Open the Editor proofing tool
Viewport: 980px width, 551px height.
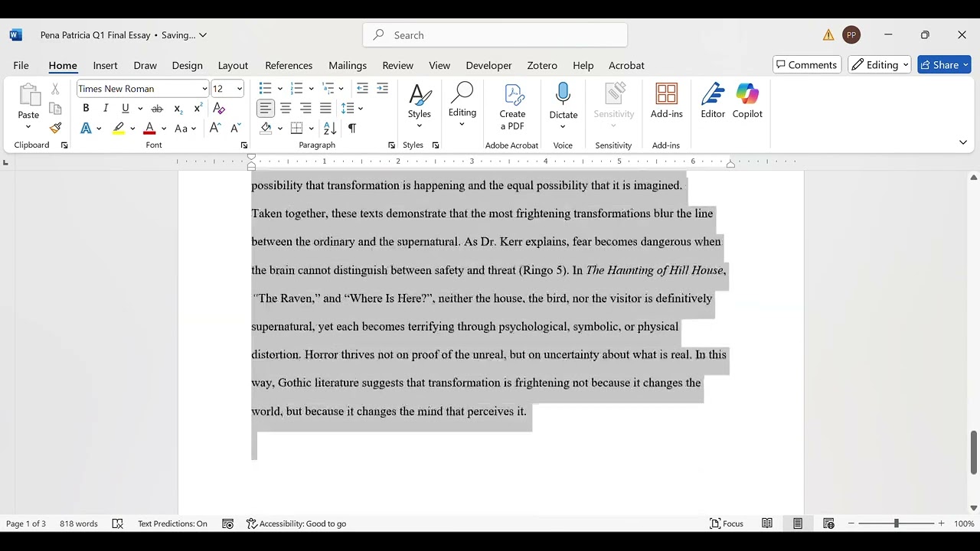[x=713, y=101]
